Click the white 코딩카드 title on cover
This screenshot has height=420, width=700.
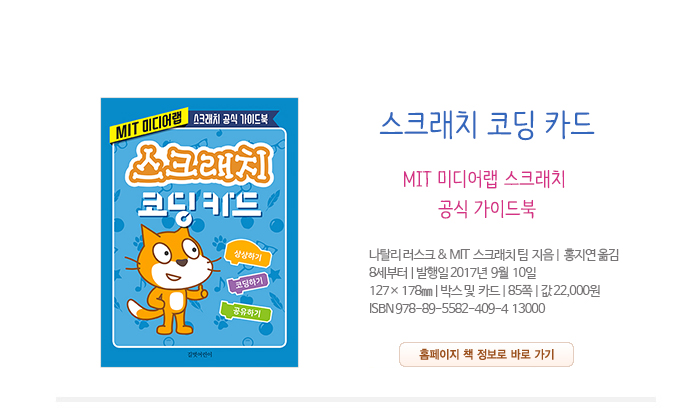pos(199,206)
